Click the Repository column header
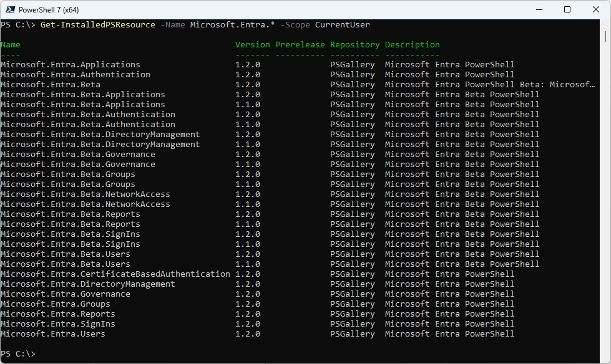 (x=354, y=45)
